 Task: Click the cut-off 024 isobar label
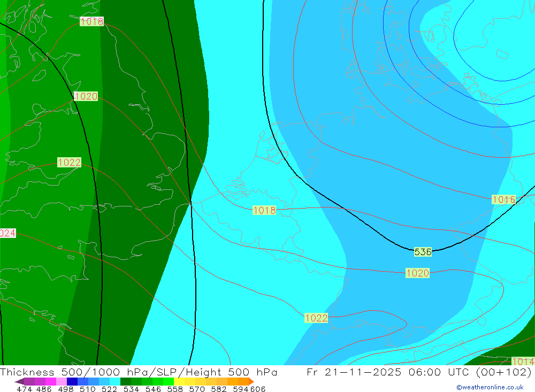click(x=7, y=233)
